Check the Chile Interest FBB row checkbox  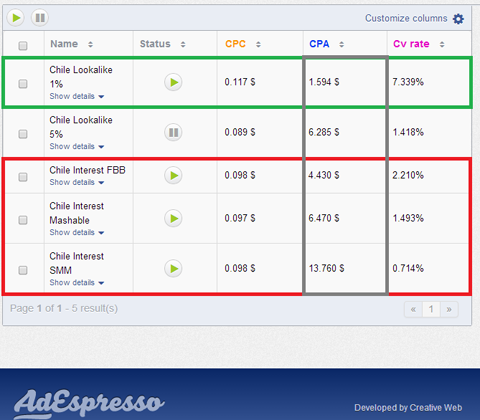tap(23, 177)
